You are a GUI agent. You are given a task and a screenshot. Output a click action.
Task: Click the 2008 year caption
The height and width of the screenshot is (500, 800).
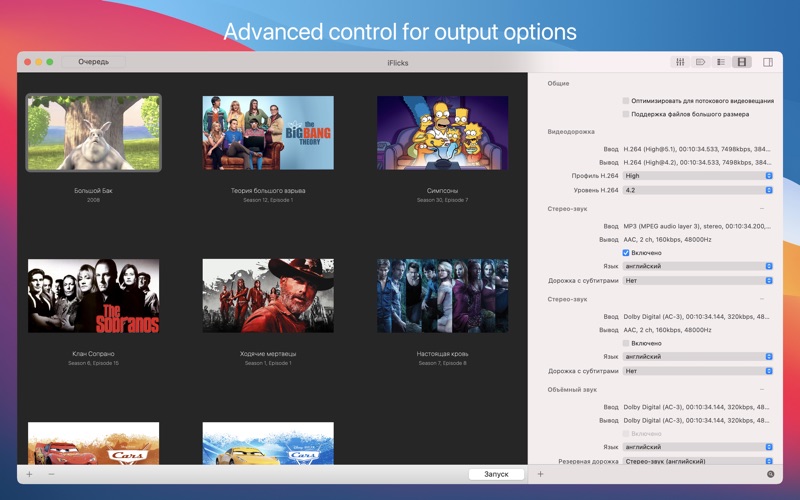[93, 200]
